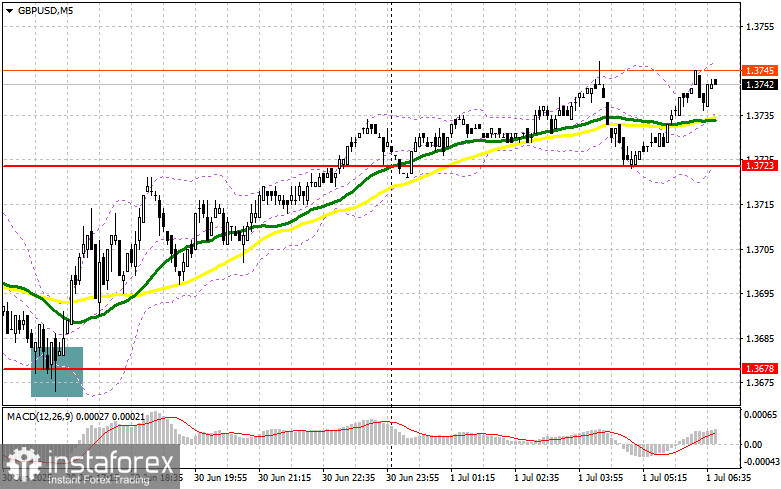Select the teal highlighted rectangle near 1.3678
Screen dimensions: 781x489
click(x=57, y=372)
